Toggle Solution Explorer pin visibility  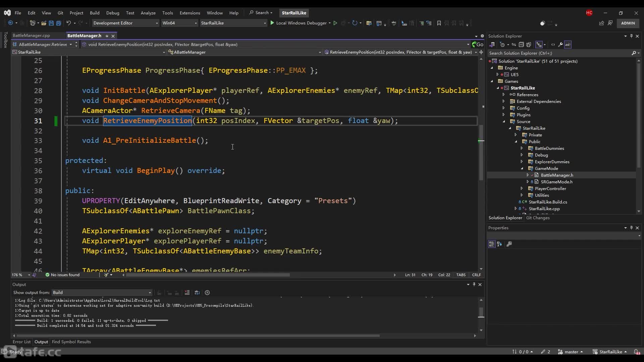pyautogui.click(x=632, y=36)
